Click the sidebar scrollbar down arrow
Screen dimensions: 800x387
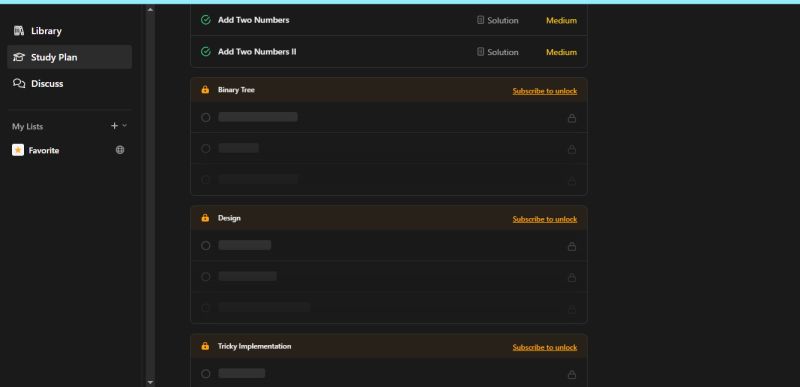(150, 382)
